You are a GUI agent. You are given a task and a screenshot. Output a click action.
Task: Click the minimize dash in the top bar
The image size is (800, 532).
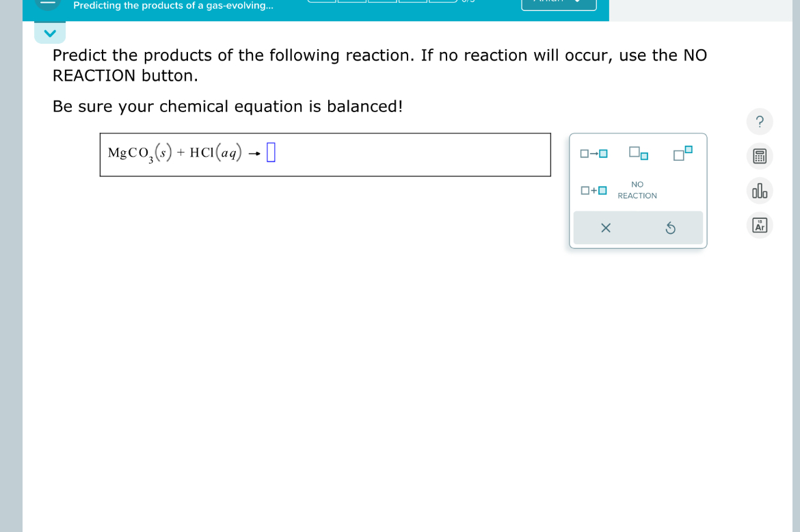[49, 3]
